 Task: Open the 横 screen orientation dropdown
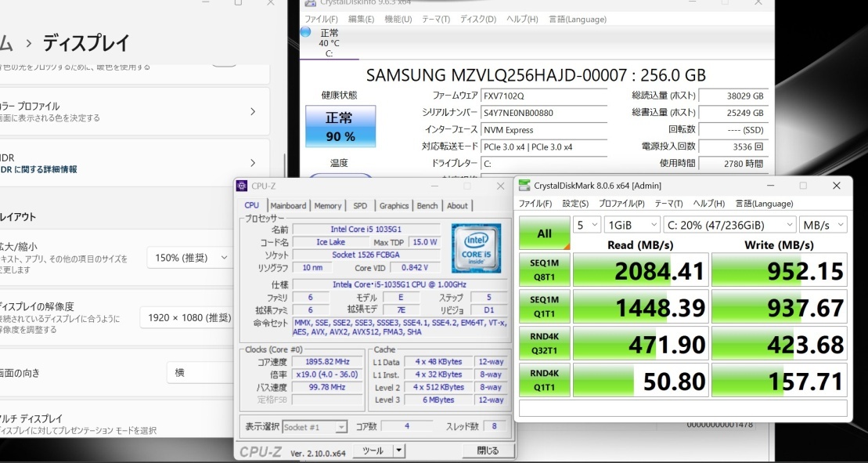(201, 373)
